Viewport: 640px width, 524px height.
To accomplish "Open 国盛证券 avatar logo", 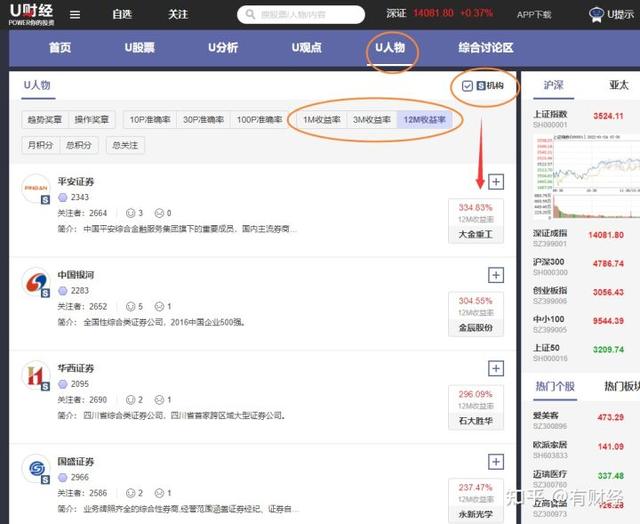I will tap(36, 469).
